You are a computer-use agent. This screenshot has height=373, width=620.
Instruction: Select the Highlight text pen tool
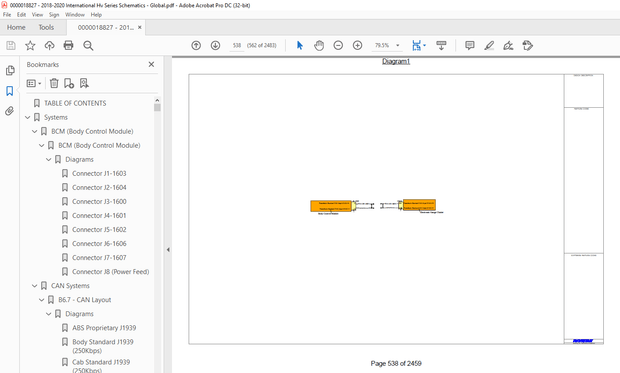tap(489, 45)
